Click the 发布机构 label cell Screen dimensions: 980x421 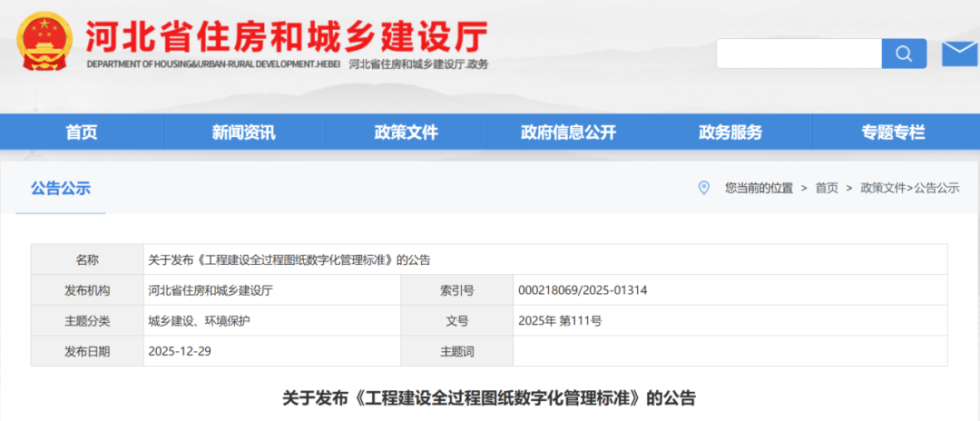87,290
